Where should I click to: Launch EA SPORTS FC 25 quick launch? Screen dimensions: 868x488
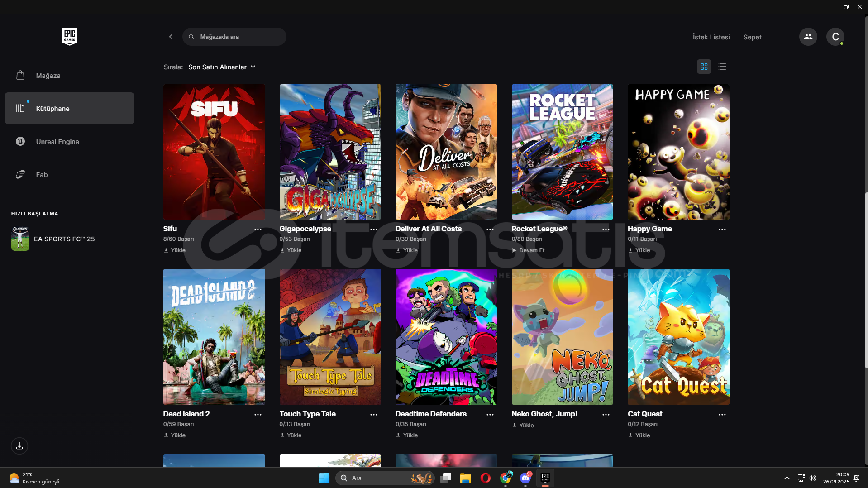(53, 239)
